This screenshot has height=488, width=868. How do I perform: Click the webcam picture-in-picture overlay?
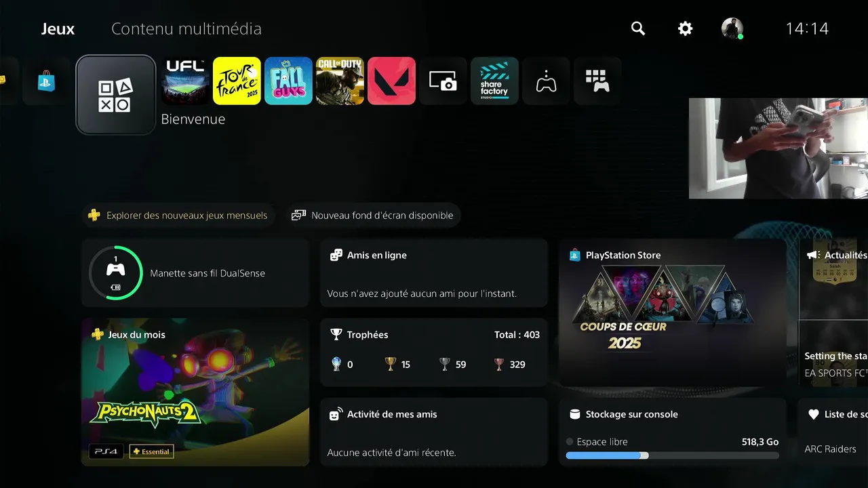(x=778, y=148)
